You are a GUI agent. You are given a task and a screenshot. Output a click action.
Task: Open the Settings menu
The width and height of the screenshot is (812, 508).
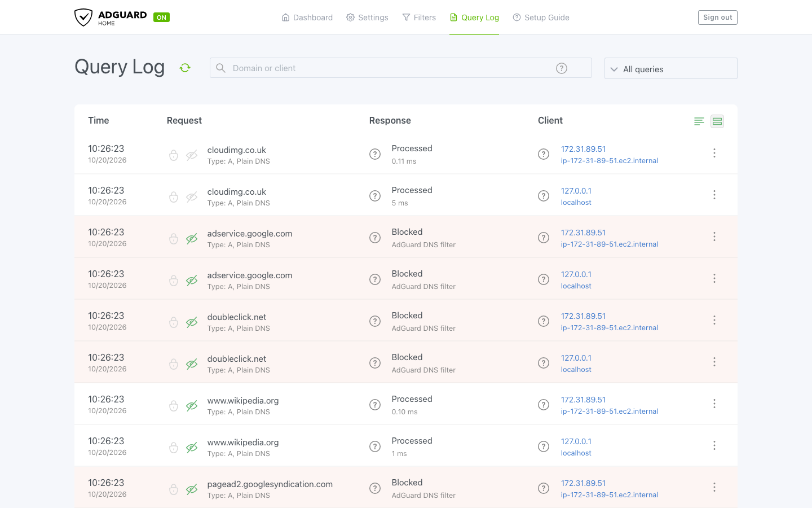(x=367, y=17)
